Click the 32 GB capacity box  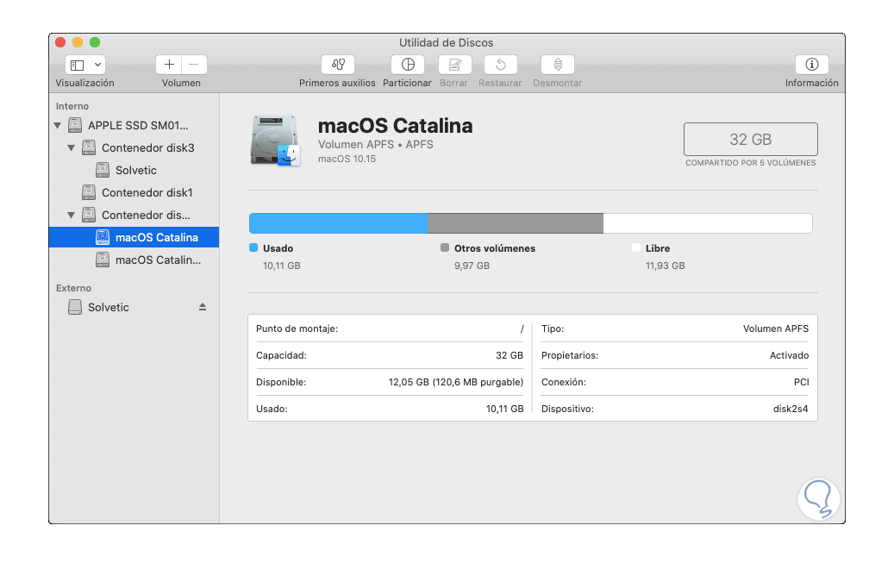[750, 140]
